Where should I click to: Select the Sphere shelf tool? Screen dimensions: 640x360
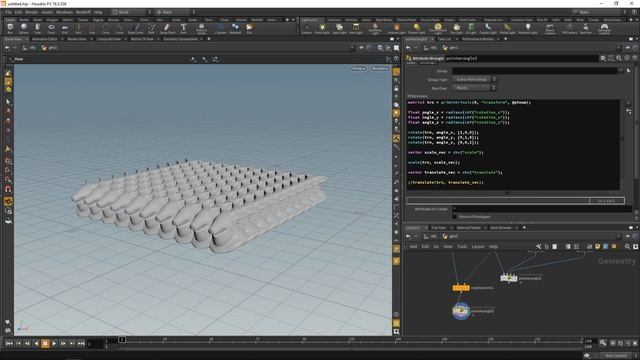(24, 28)
